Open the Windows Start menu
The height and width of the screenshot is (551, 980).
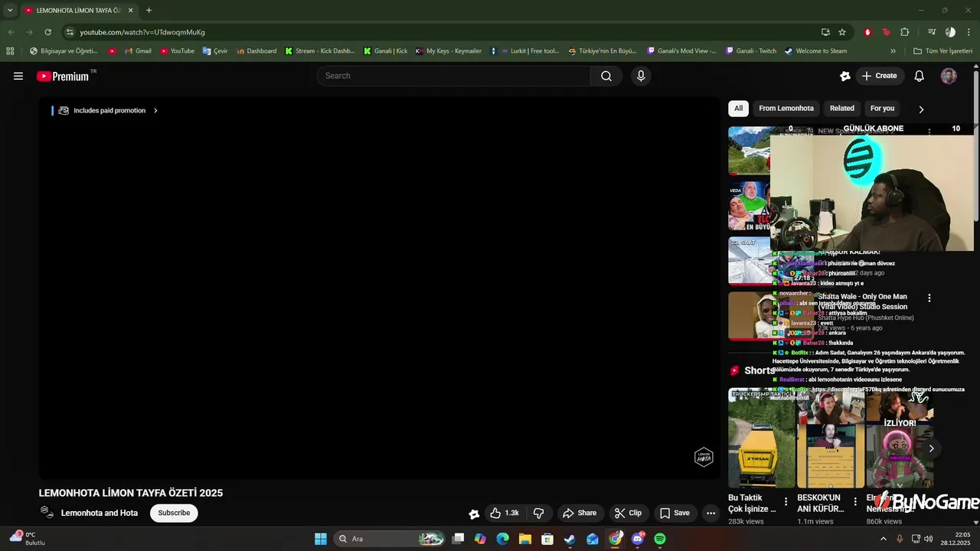[321, 539]
